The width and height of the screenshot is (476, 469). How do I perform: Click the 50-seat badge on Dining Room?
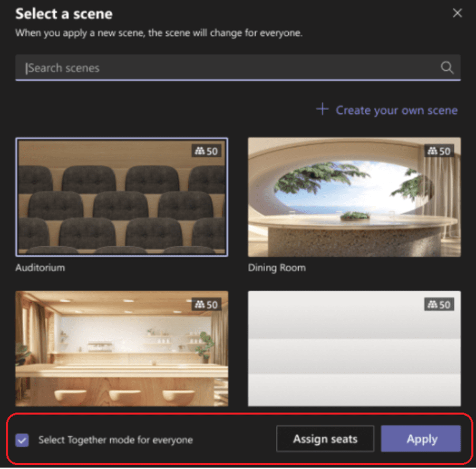[x=439, y=151]
